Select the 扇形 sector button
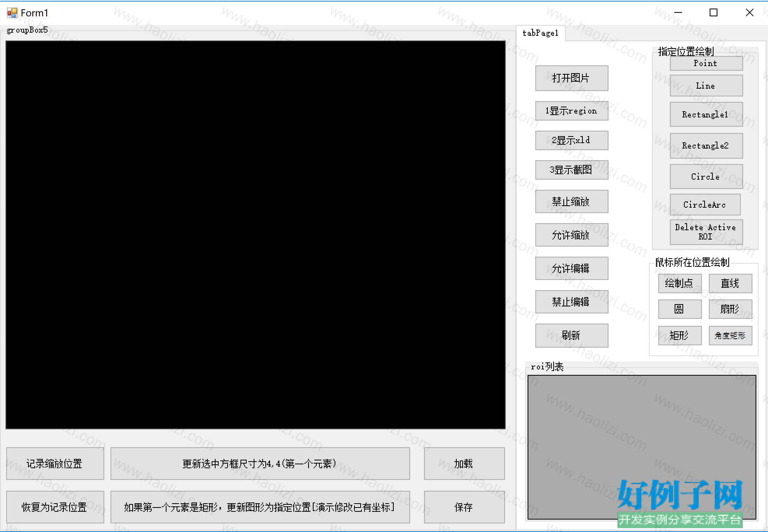This screenshot has height=532, width=768. tap(730, 309)
